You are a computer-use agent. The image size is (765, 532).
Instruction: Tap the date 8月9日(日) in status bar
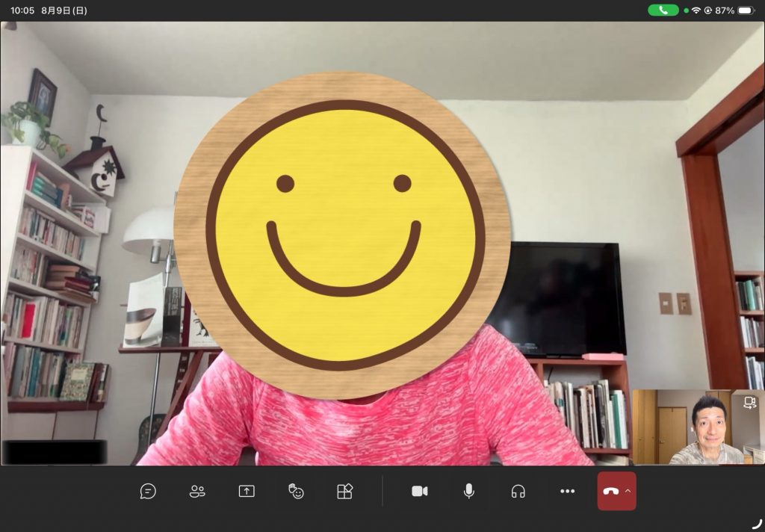[64, 10]
